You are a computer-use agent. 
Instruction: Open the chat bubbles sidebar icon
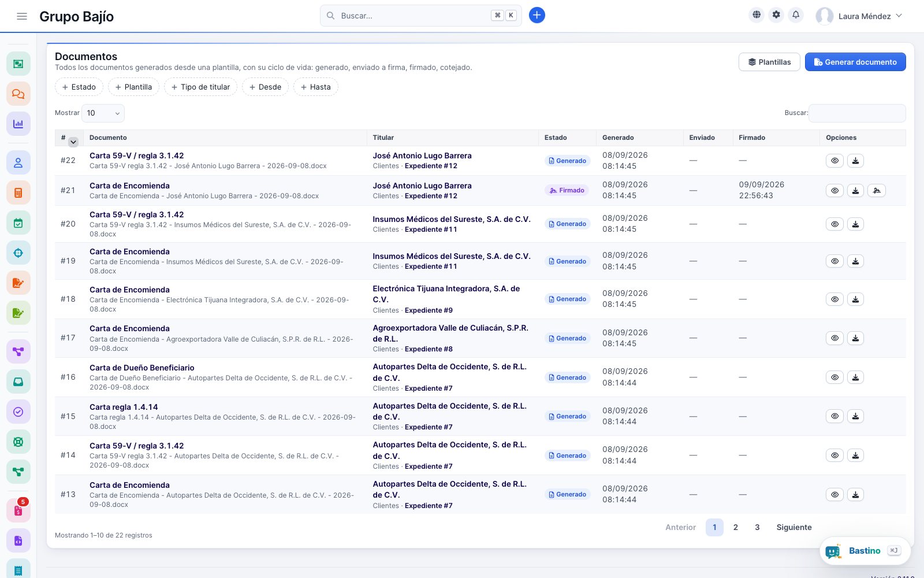click(18, 94)
